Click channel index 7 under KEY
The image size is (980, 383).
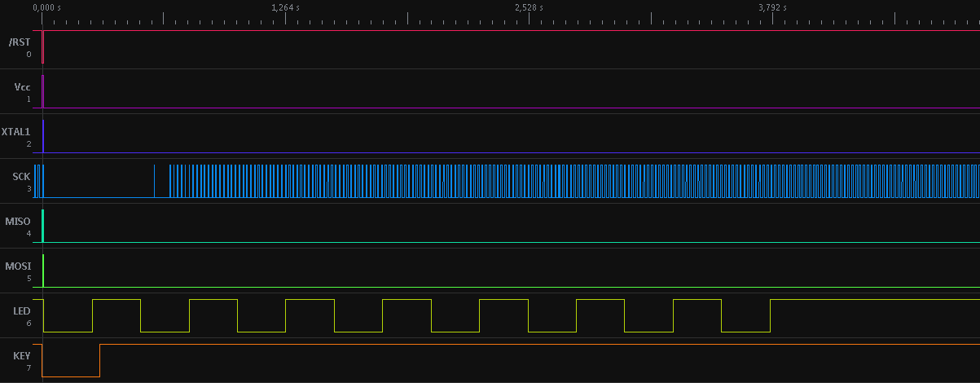(29, 368)
